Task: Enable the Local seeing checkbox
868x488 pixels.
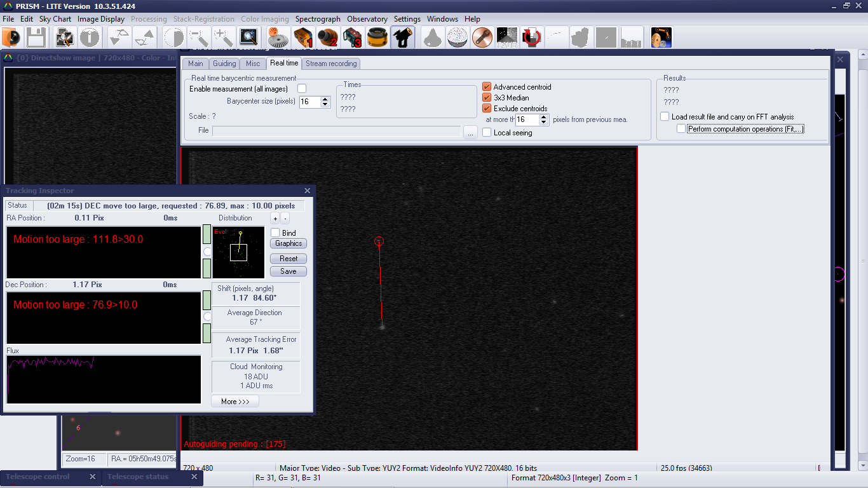Action: point(487,132)
